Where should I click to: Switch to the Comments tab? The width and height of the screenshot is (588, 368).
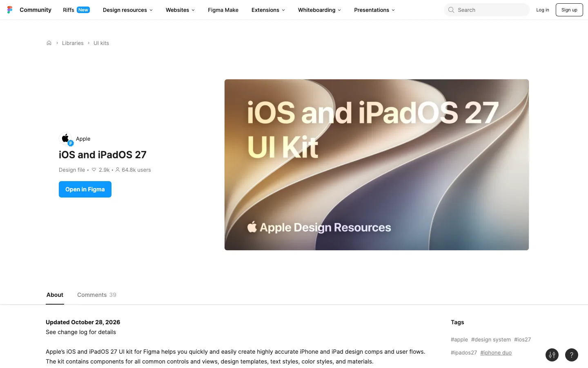pyautogui.click(x=97, y=295)
